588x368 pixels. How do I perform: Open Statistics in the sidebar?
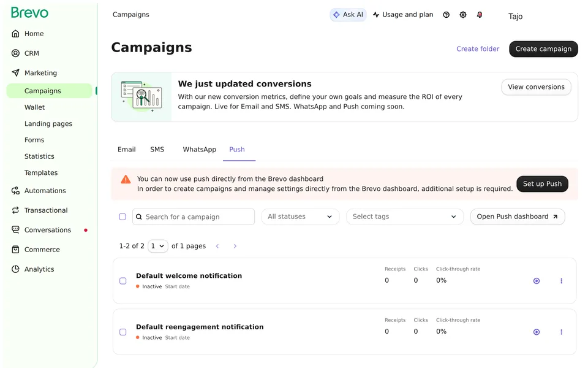coord(39,156)
